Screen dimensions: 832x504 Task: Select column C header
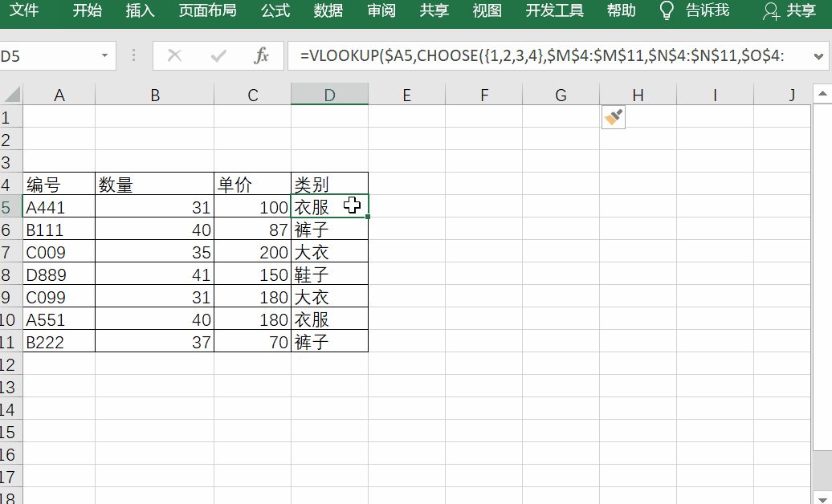(x=252, y=96)
